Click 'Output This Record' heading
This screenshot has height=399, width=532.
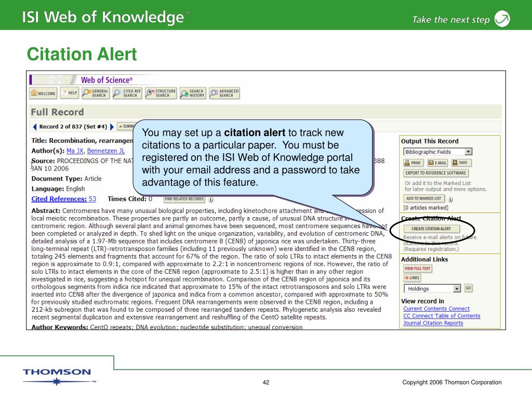[x=430, y=141]
